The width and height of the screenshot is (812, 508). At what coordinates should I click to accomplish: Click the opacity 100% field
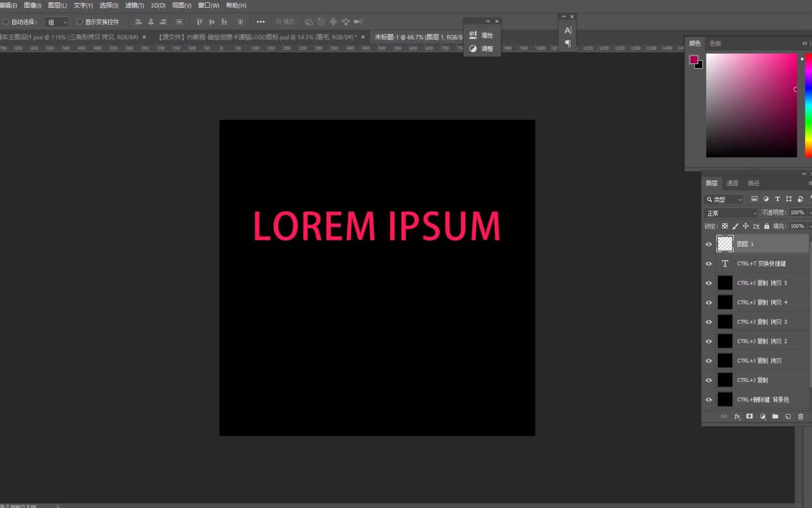pos(797,213)
